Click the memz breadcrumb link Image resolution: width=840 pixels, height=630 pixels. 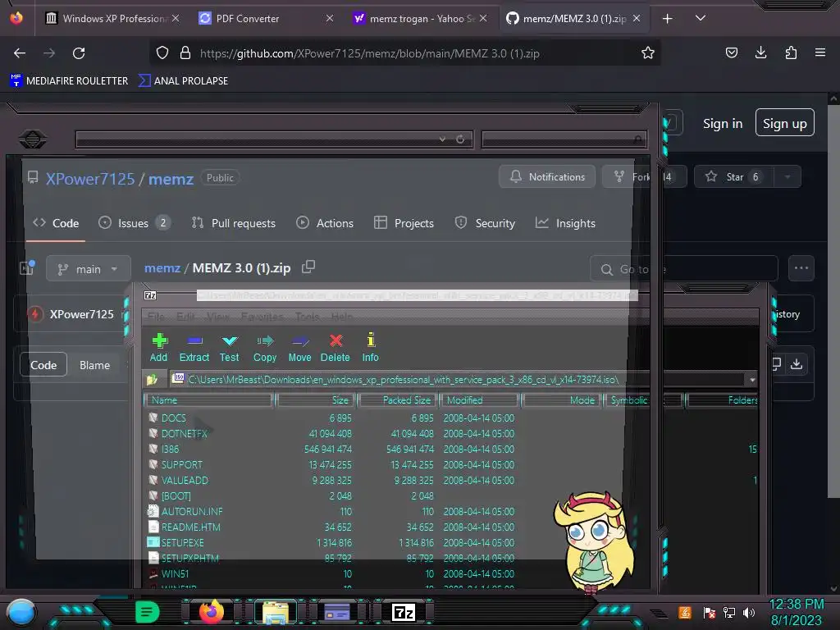(162, 268)
